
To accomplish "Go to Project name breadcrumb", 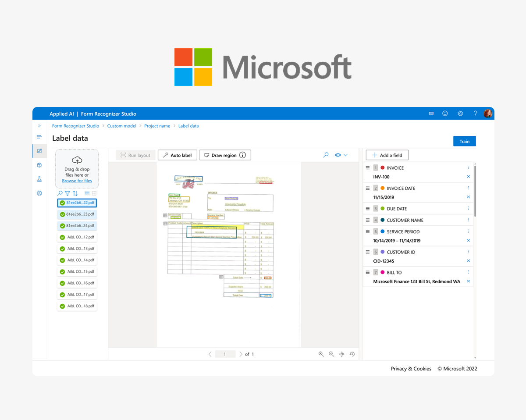I will (157, 126).
